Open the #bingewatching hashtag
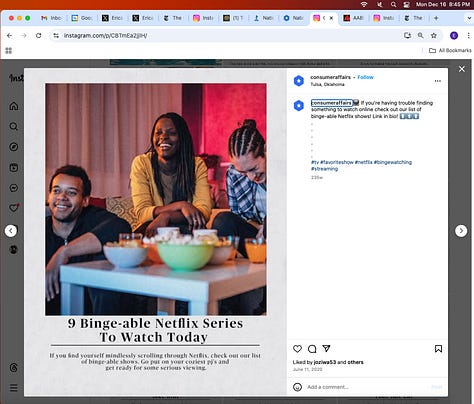474x404 pixels. [x=393, y=162]
